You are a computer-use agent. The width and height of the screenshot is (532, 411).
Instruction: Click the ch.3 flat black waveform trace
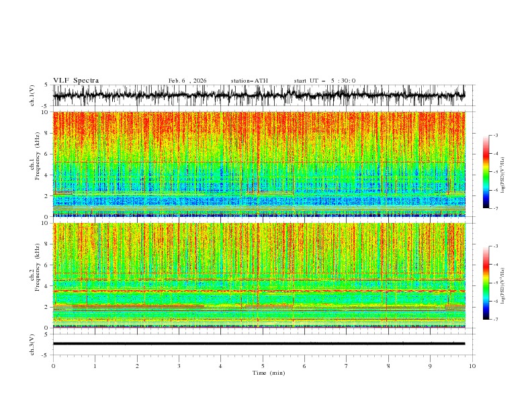pyautogui.click(x=259, y=344)
